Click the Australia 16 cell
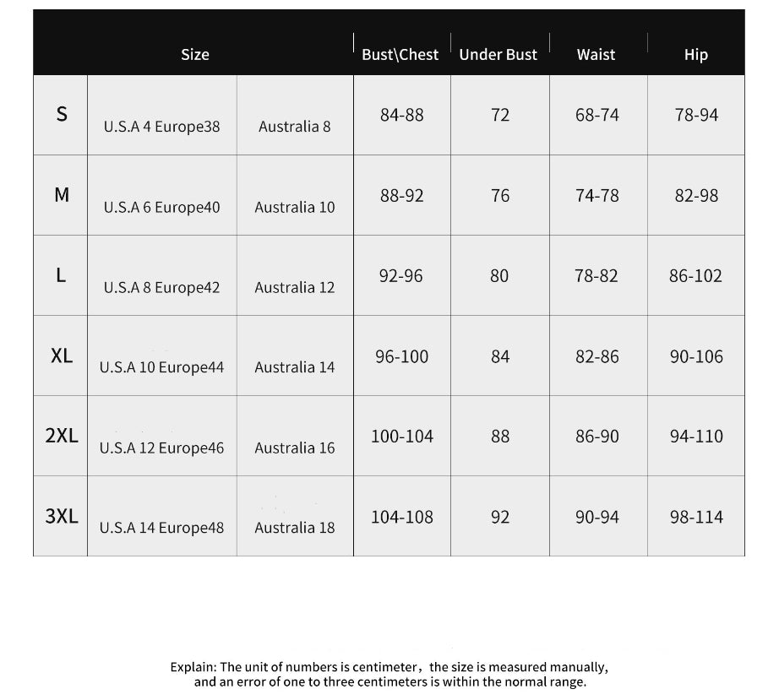Image resolution: width=779 pixels, height=700 pixels. tap(295, 448)
